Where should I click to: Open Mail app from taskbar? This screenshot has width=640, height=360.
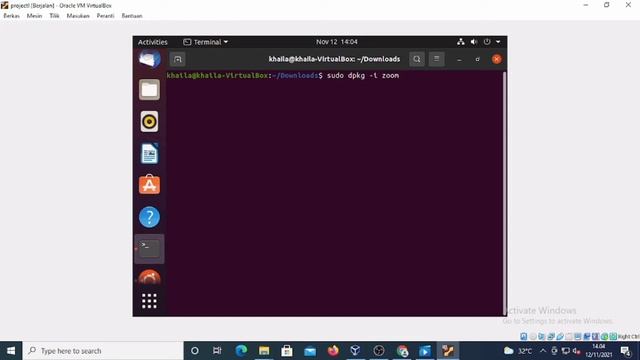pyautogui.click(x=310, y=351)
